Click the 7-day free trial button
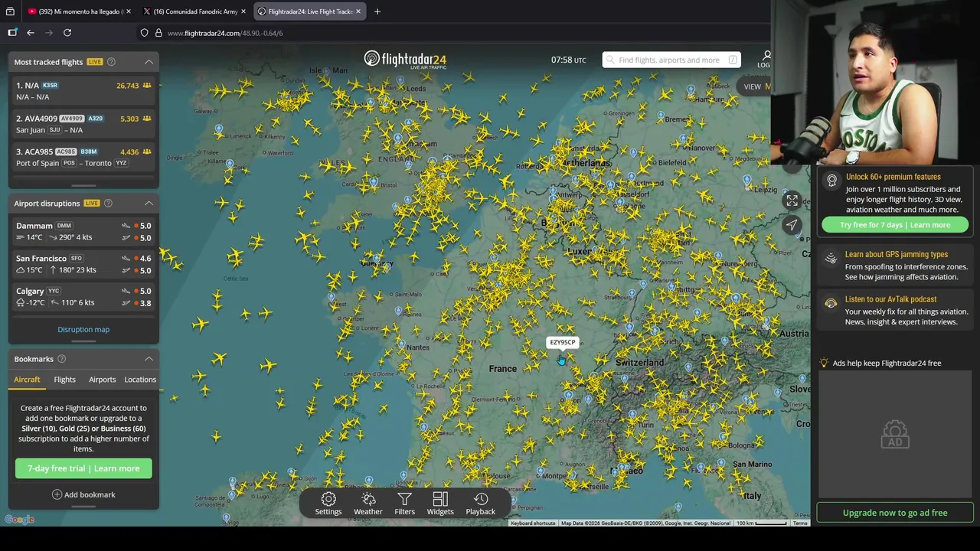980x551 pixels. [x=83, y=468]
